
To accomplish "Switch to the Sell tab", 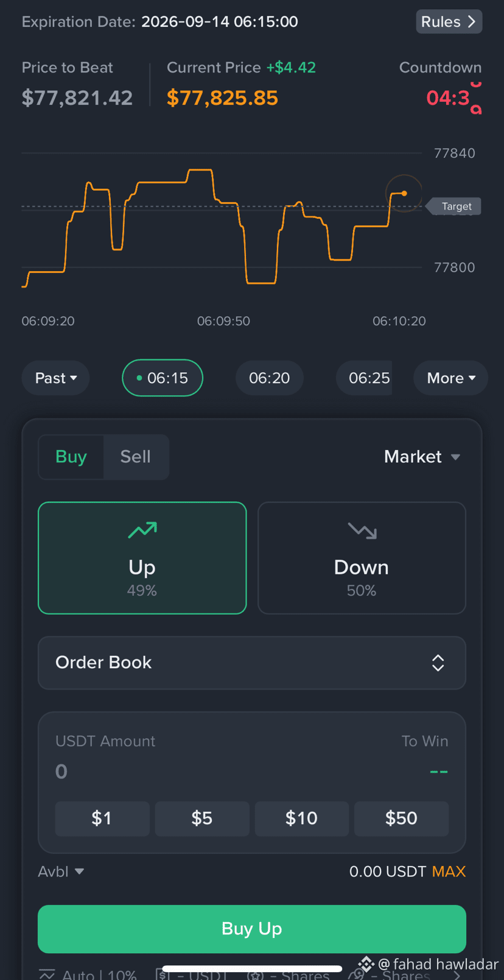I will click(x=136, y=457).
